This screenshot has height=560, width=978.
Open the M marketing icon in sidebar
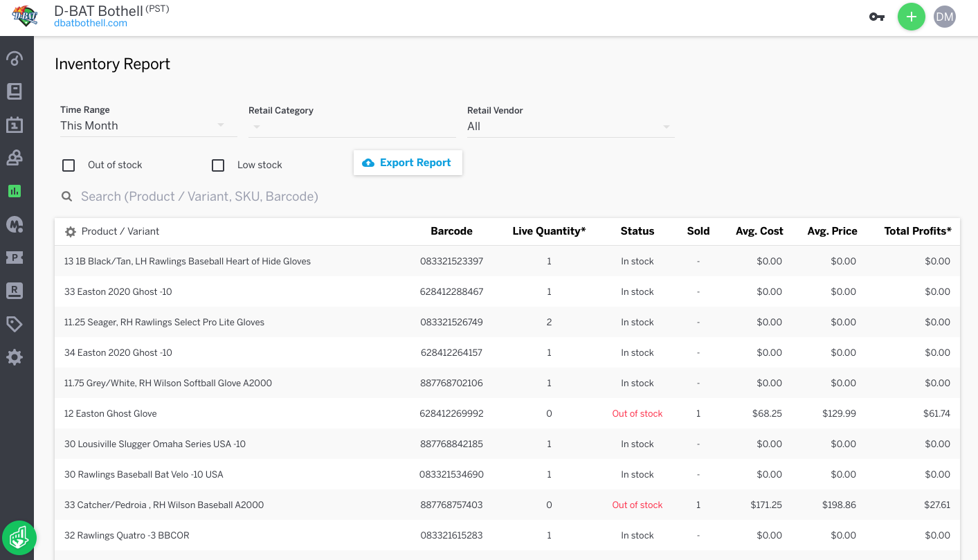pos(15,224)
